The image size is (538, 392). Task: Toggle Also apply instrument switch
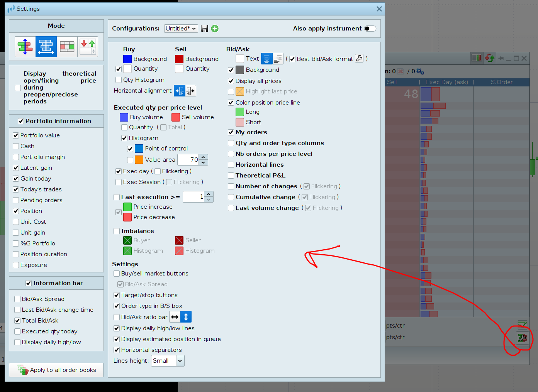[x=370, y=29]
